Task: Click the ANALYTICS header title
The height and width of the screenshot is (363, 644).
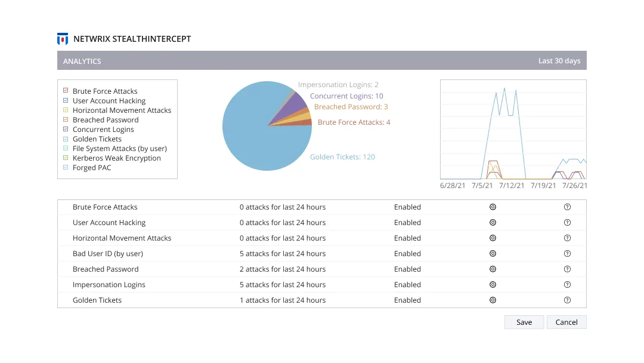Action: coord(82,61)
